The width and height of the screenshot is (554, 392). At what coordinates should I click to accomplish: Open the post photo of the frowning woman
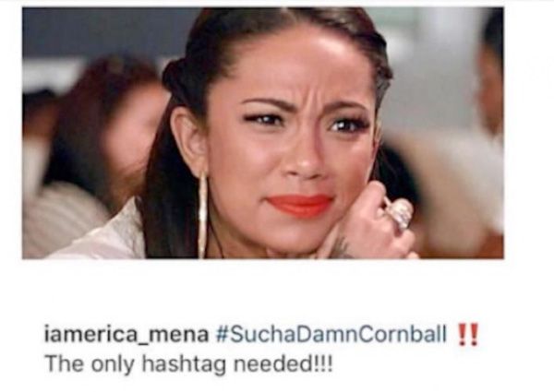tap(263, 133)
